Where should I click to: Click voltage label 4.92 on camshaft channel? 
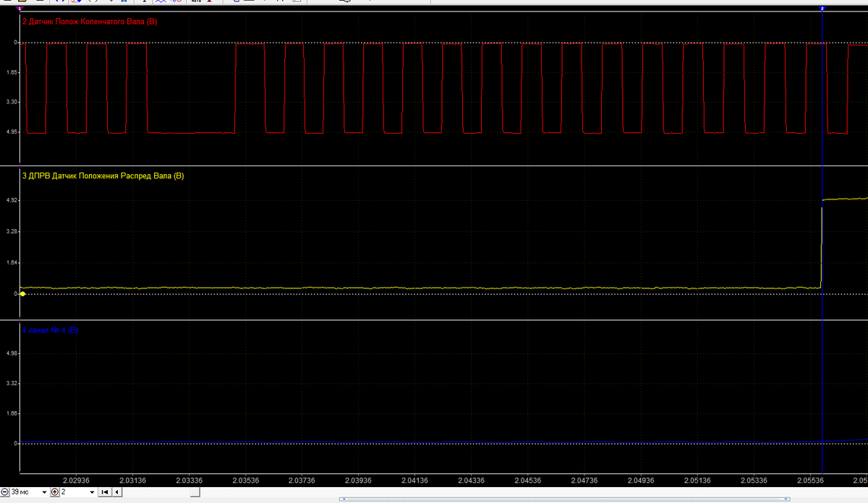[12, 200]
